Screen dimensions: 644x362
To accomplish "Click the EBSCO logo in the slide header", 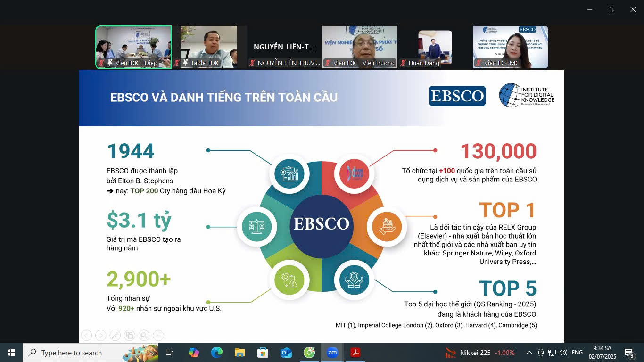I will (x=457, y=96).
